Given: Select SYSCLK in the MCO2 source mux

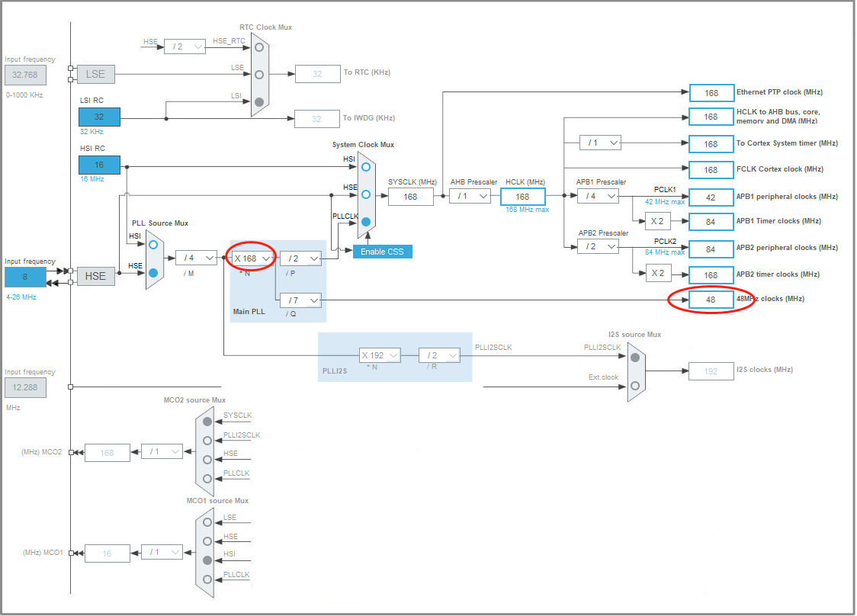Looking at the screenshot, I should pos(206,420).
